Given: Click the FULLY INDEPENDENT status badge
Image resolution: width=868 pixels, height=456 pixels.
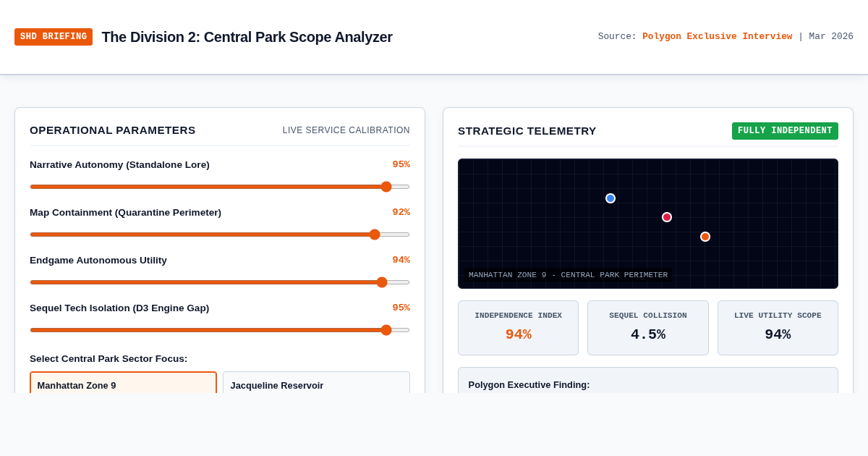Looking at the screenshot, I should click(x=785, y=131).
